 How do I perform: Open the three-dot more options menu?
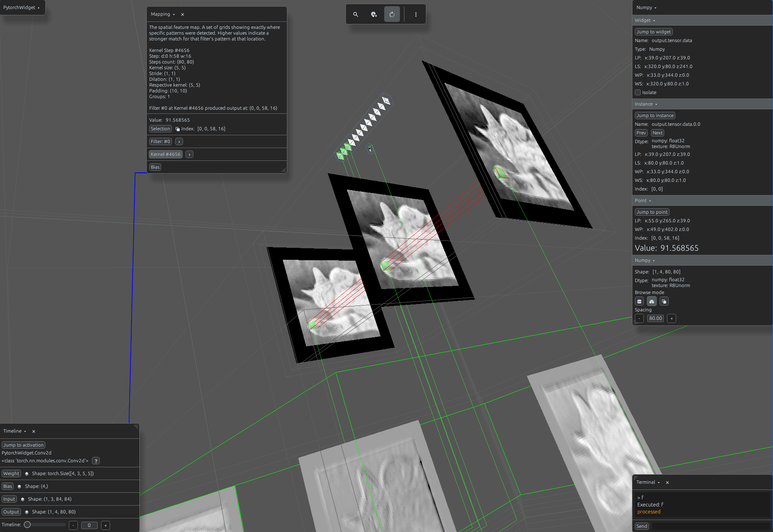pos(416,14)
